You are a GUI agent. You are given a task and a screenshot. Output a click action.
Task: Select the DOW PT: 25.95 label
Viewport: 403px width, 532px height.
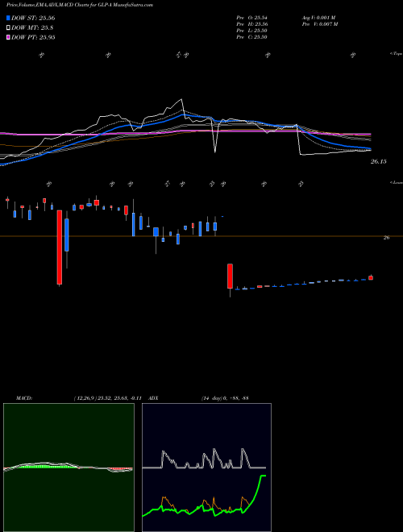33,37
